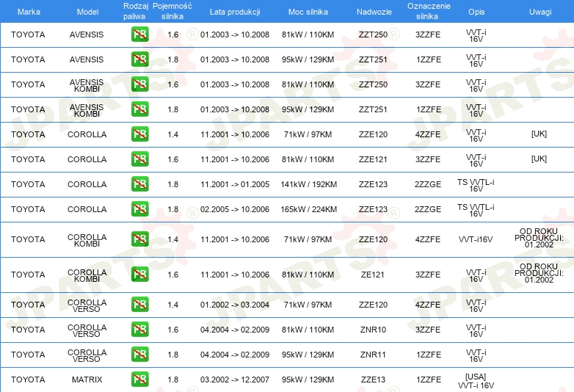The image size is (574, 392).
Task: Click petrol icon in Avensis Kombi 1.8 row
Action: click(140, 109)
